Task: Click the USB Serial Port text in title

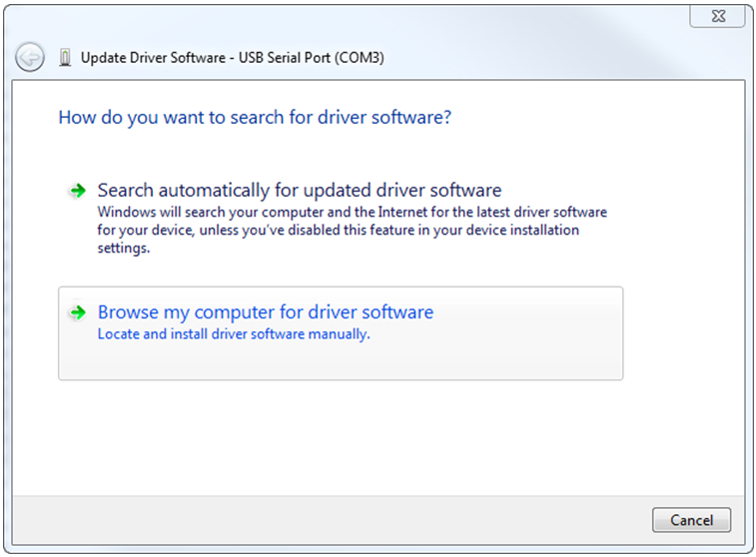Action: pos(285,58)
